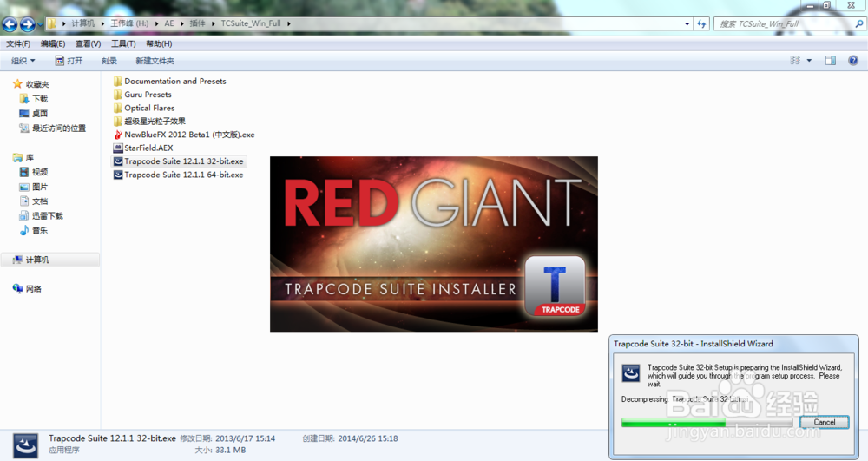Open the 编辑(E) menu
This screenshot has height=461, width=868.
53,43
